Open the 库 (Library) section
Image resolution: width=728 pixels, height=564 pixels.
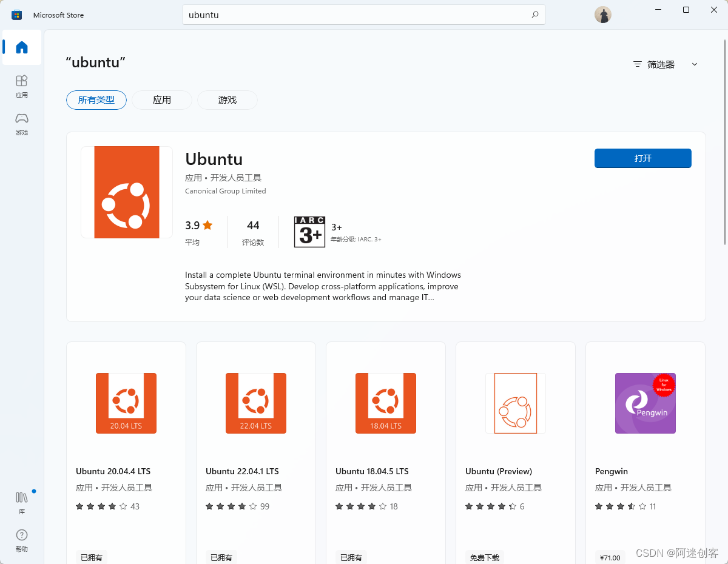point(21,501)
